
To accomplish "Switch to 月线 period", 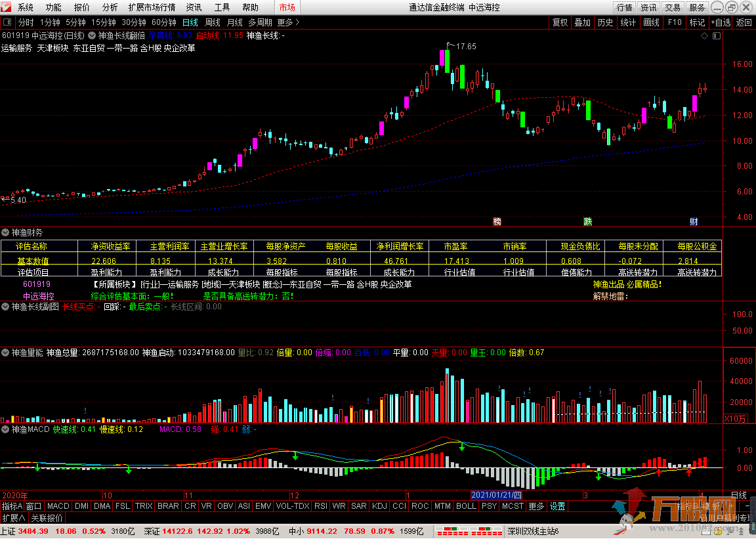I will [x=234, y=22].
